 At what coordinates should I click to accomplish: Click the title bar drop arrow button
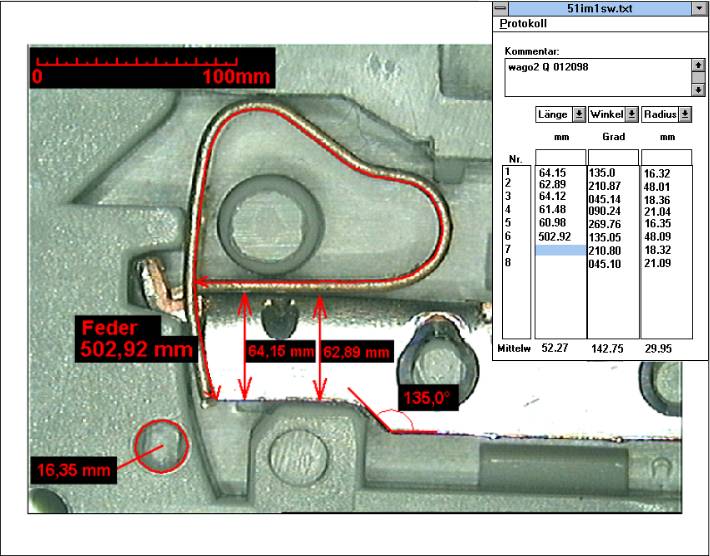tap(699, 8)
